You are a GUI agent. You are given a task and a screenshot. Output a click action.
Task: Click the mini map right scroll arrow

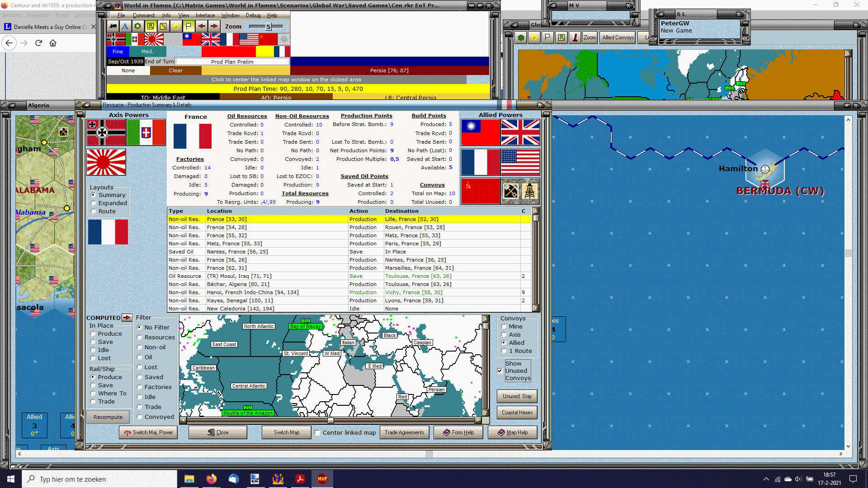point(478,420)
